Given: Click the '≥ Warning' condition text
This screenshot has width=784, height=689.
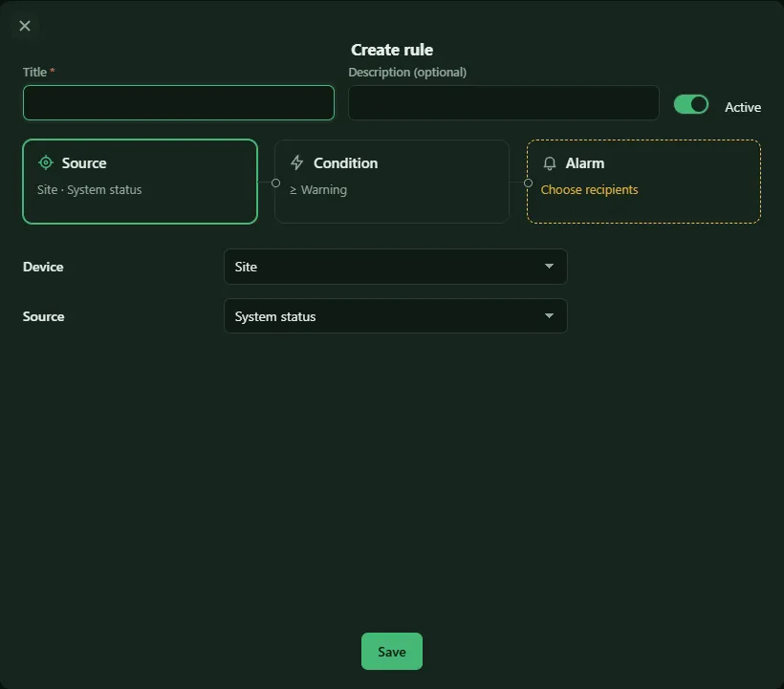Looking at the screenshot, I should point(318,190).
